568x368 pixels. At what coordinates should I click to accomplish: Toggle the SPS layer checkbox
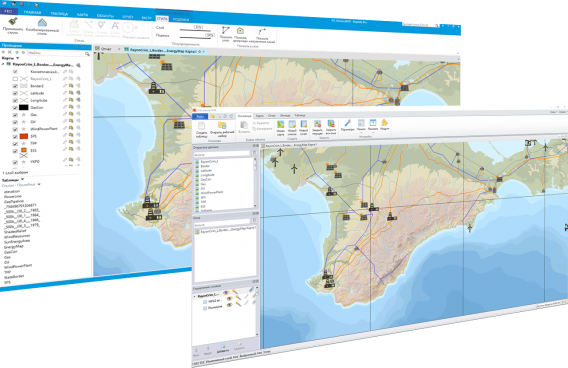[x=15, y=137]
